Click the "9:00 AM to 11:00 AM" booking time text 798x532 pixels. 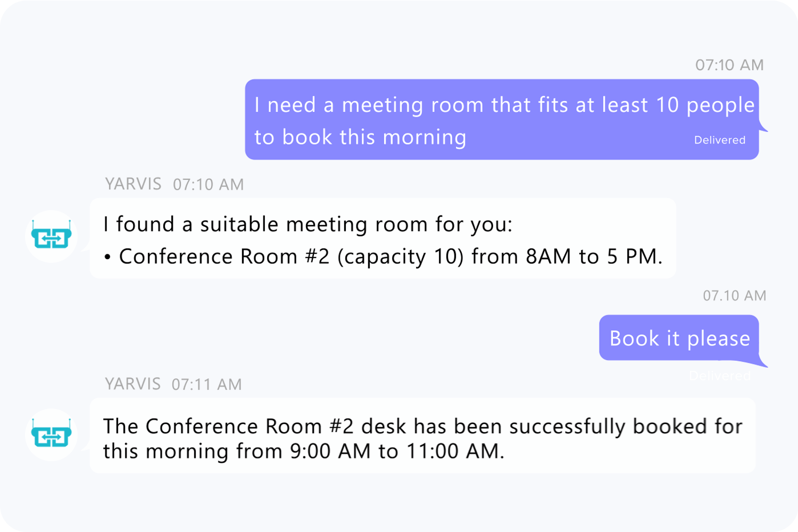[396, 451]
